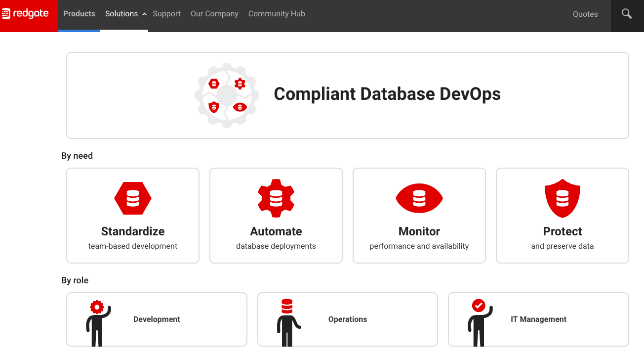Viewport: 644px width, 357px height.
Task: Click the Standardize hexagon database icon
Action: click(132, 198)
